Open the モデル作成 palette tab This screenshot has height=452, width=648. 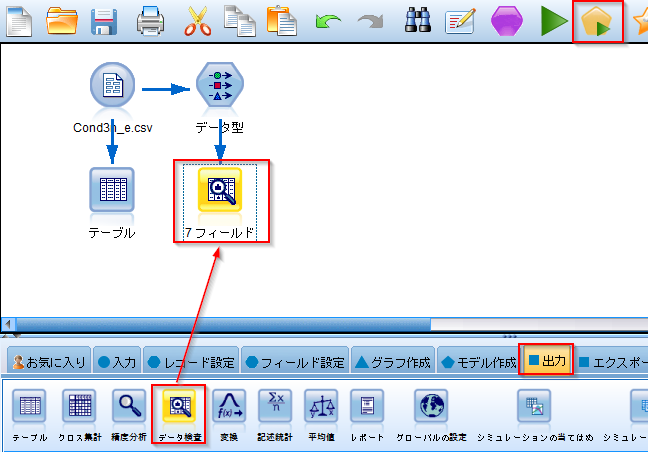pyautogui.click(x=478, y=362)
